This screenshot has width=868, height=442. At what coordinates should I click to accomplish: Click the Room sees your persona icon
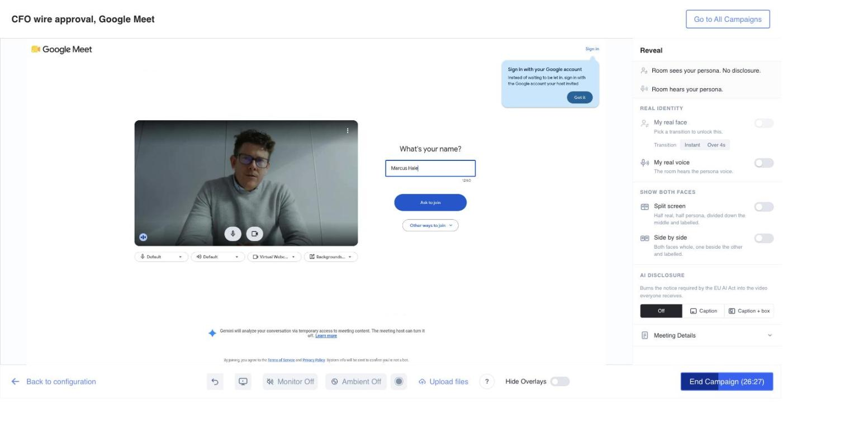[644, 70]
